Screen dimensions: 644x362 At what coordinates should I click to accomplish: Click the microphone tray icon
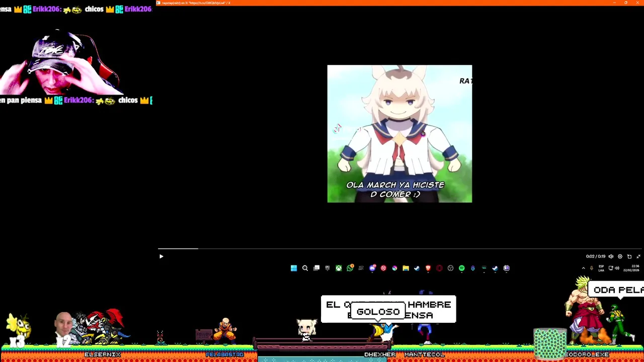[592, 268]
